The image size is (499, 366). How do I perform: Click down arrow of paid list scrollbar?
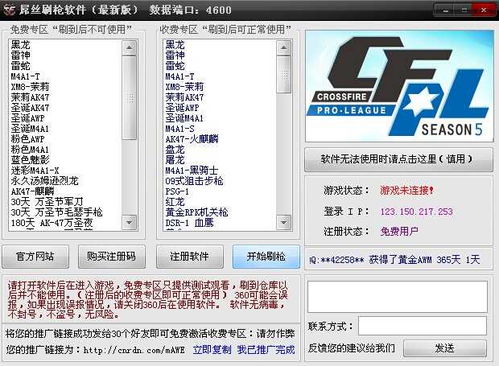(x=284, y=222)
